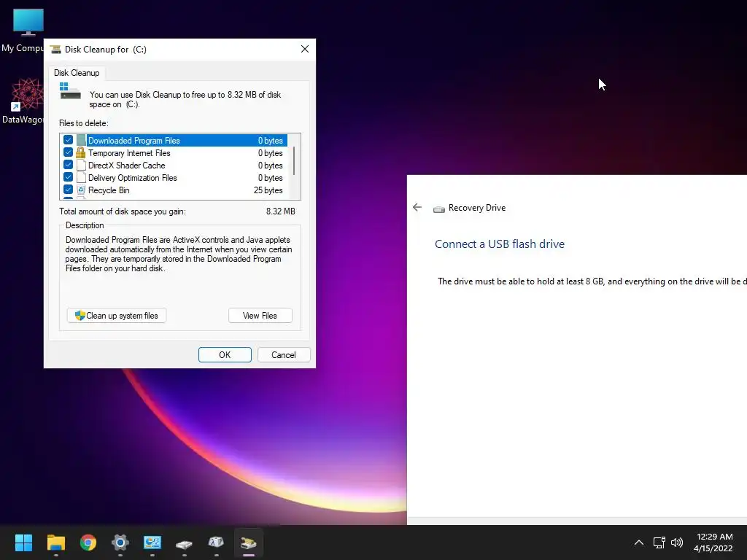This screenshot has width=747, height=560.
Task: Click Clean up system files button
Action: (117, 316)
